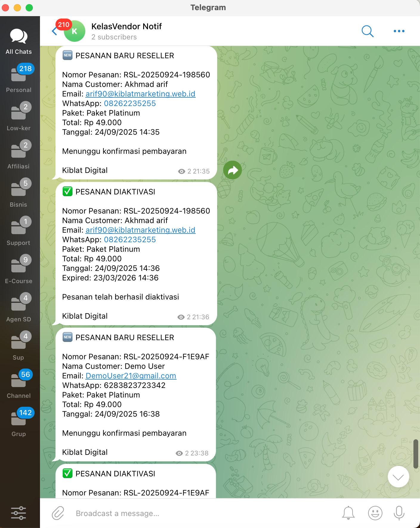Open folder settings sliders icon in sidebar
This screenshot has width=420, height=528.
click(18, 513)
